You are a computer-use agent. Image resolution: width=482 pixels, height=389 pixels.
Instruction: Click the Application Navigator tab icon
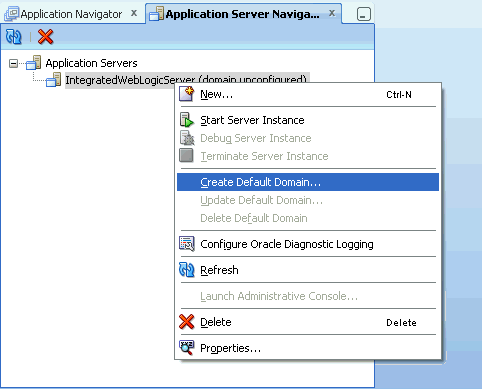coord(12,14)
